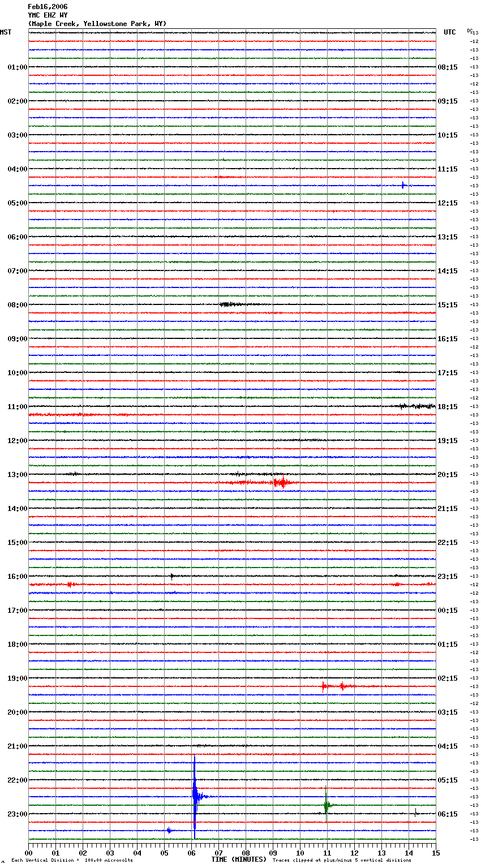Click the date header 'Feb16,2006'

(48, 7)
